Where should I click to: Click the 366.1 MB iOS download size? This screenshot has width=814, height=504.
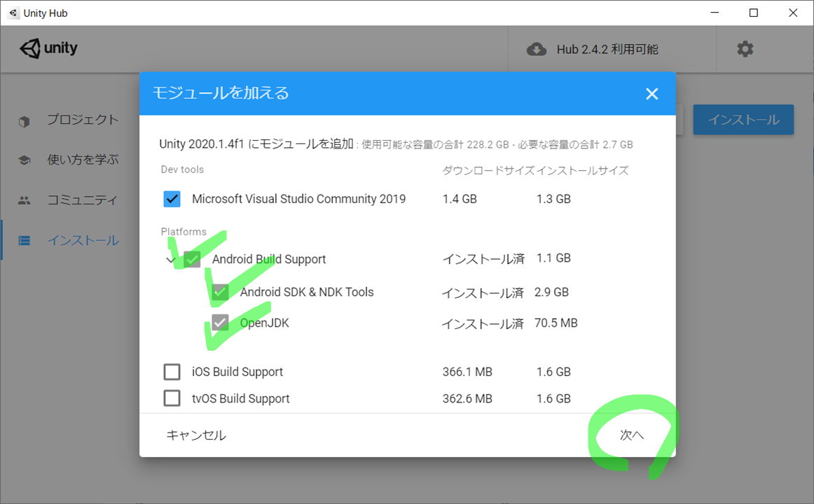click(467, 372)
